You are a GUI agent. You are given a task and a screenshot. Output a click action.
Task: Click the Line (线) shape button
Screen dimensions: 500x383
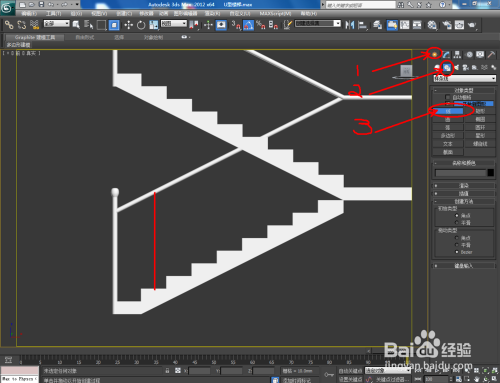point(448,111)
